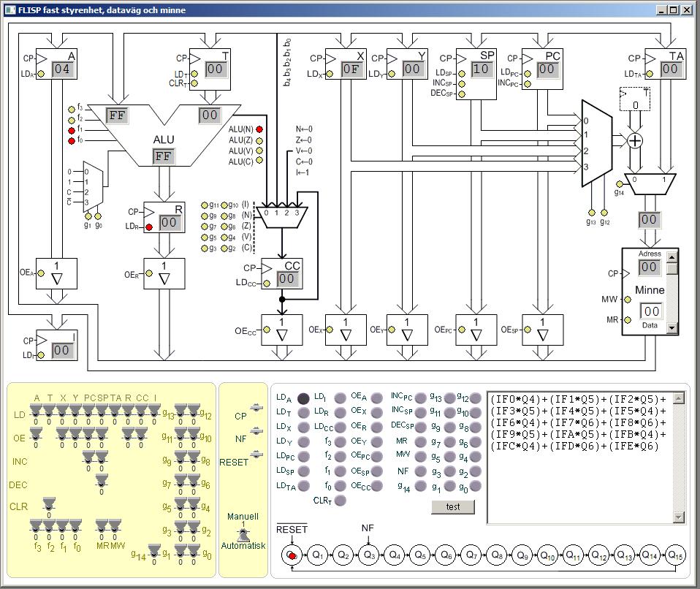Click the expression box scroll up arrow
Image resolution: width=700 pixels, height=589 pixels.
coord(679,398)
